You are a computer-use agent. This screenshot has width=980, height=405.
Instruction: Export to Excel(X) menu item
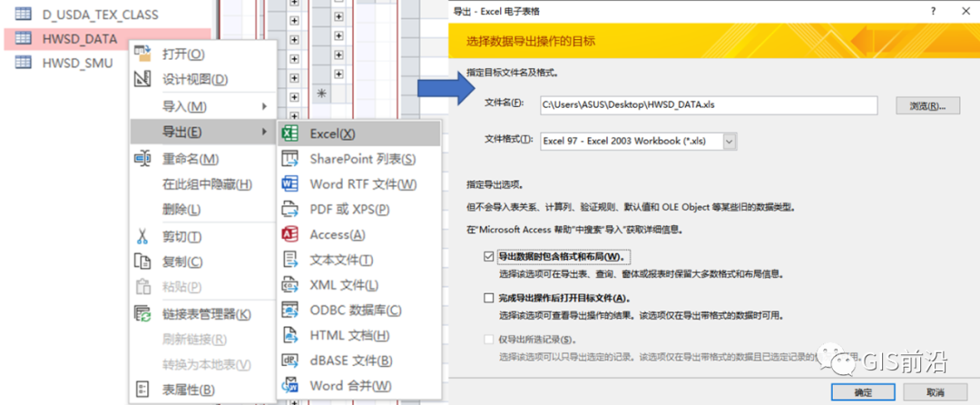pos(359,133)
